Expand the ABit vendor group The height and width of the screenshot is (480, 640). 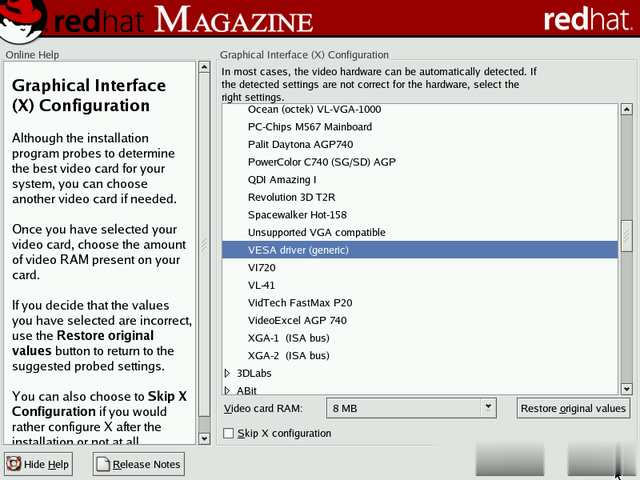(227, 391)
